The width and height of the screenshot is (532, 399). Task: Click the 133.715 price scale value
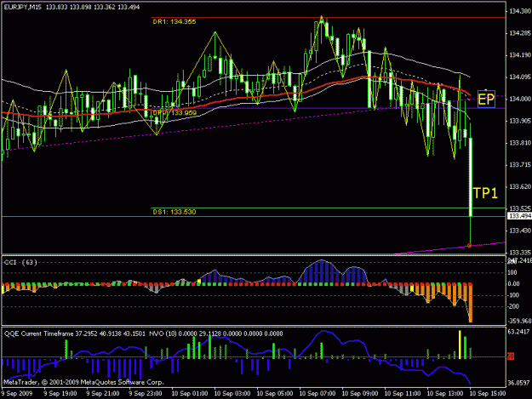(x=520, y=165)
